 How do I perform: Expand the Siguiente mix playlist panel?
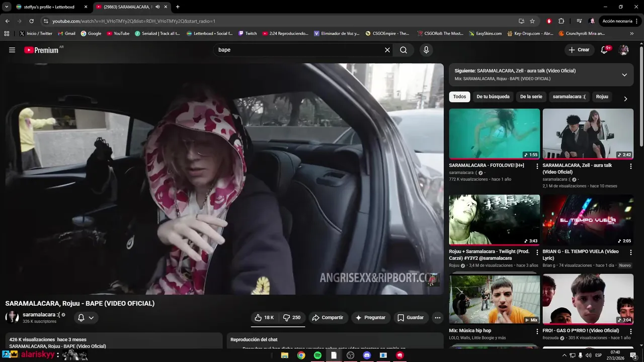pos(624,74)
